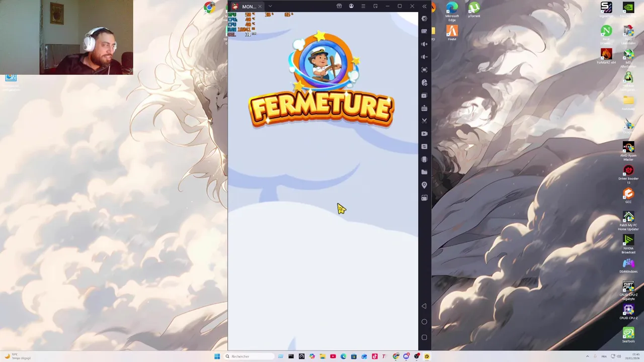Image resolution: width=644 pixels, height=362 pixels.
Task: Open Revo Uninstaller desktop shortcut
Action: click(628, 35)
